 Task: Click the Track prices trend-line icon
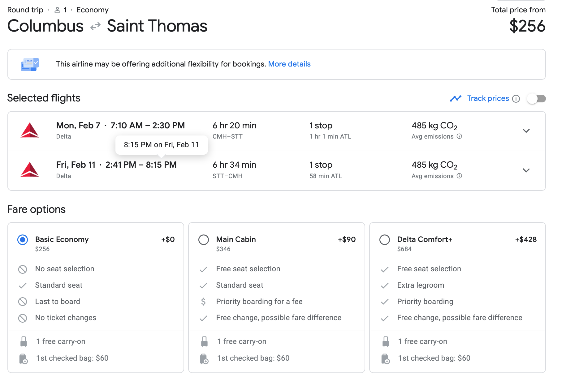(x=456, y=98)
